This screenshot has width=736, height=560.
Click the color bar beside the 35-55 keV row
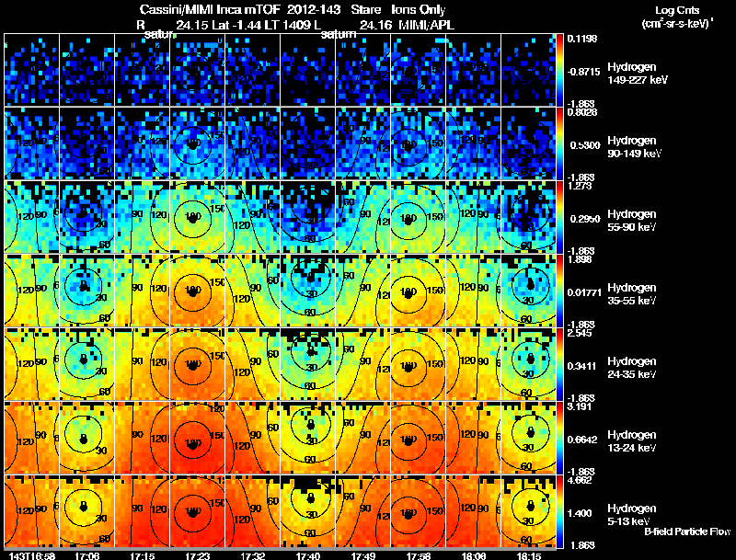point(559,291)
